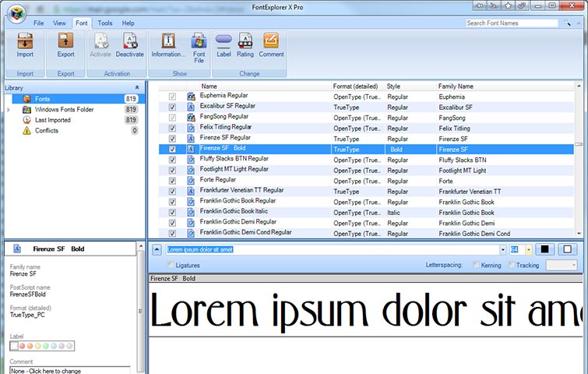The image size is (588, 374).
Task: Sort by the Name column header
Action: tap(209, 86)
